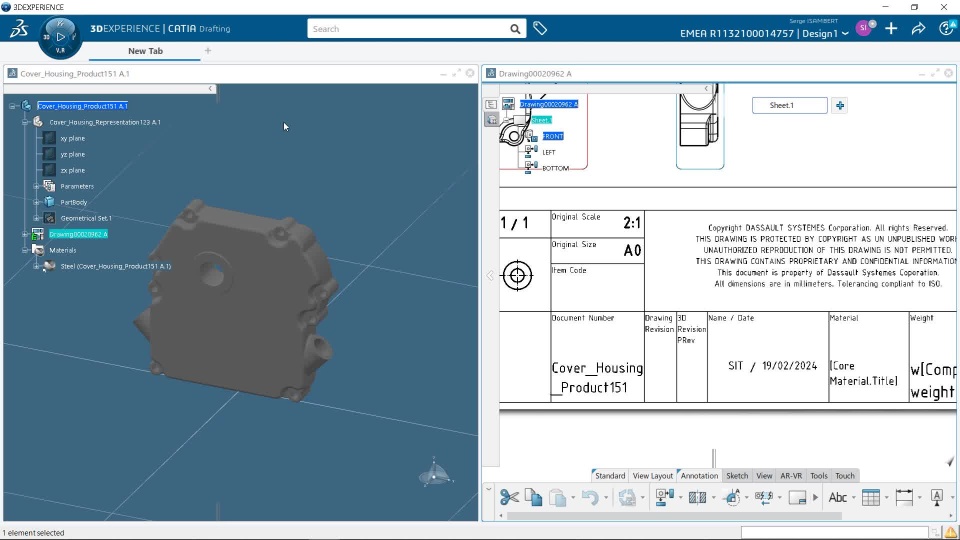
Task: Click the user avatar SI icon
Action: coord(864,28)
